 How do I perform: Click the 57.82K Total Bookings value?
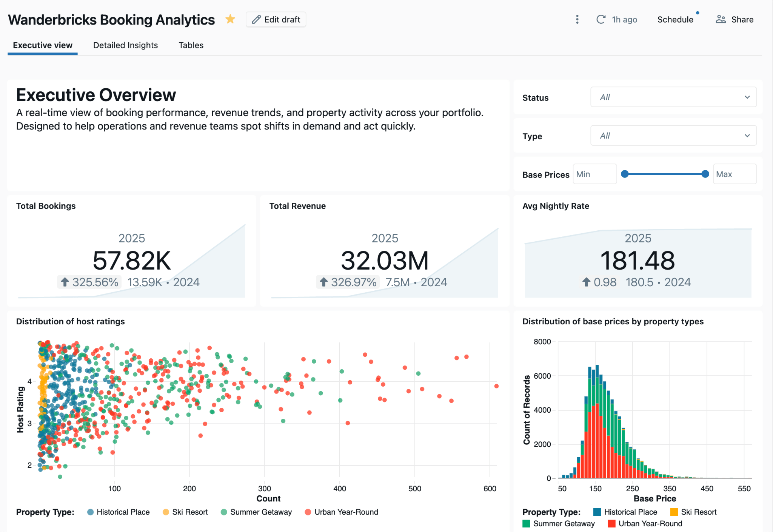point(132,261)
